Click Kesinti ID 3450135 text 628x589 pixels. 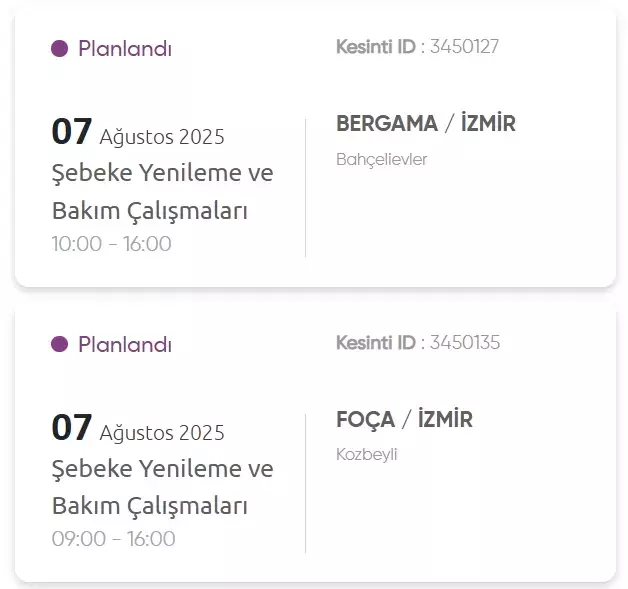[418, 343]
